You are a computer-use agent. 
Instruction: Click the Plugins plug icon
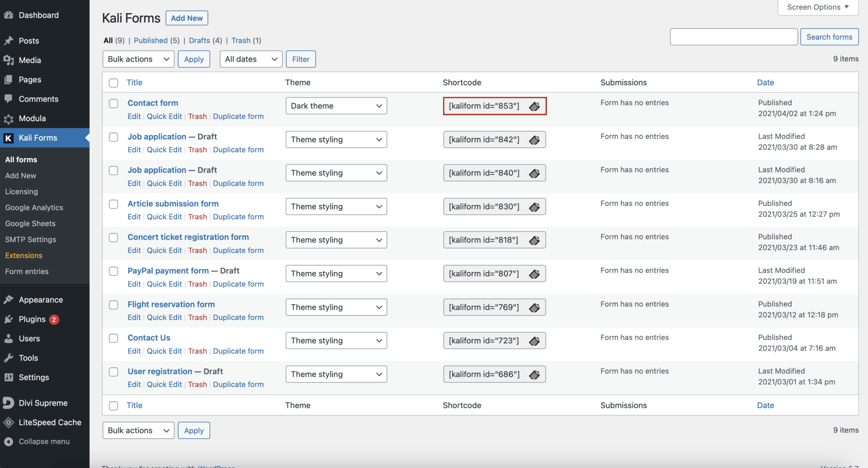tap(8, 319)
